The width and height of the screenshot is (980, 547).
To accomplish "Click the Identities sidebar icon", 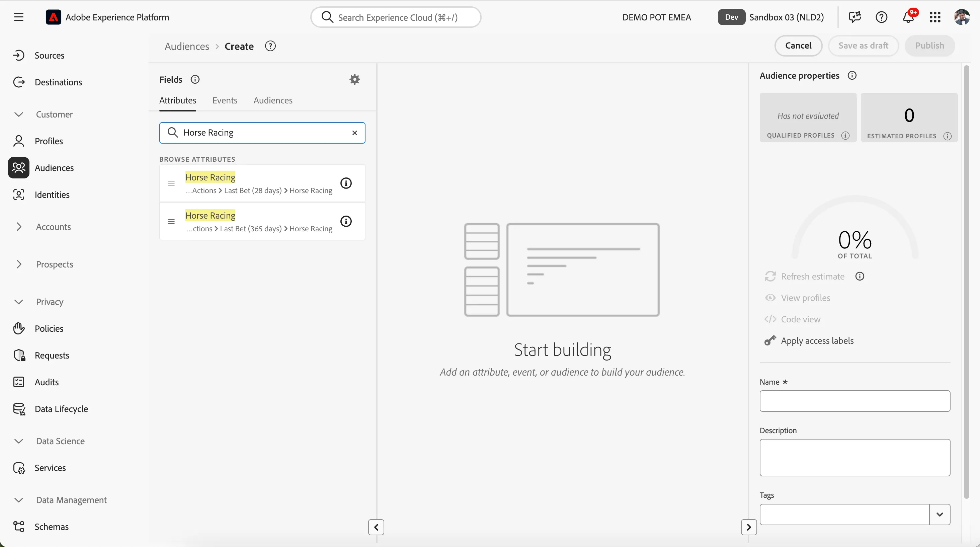I will [19, 194].
